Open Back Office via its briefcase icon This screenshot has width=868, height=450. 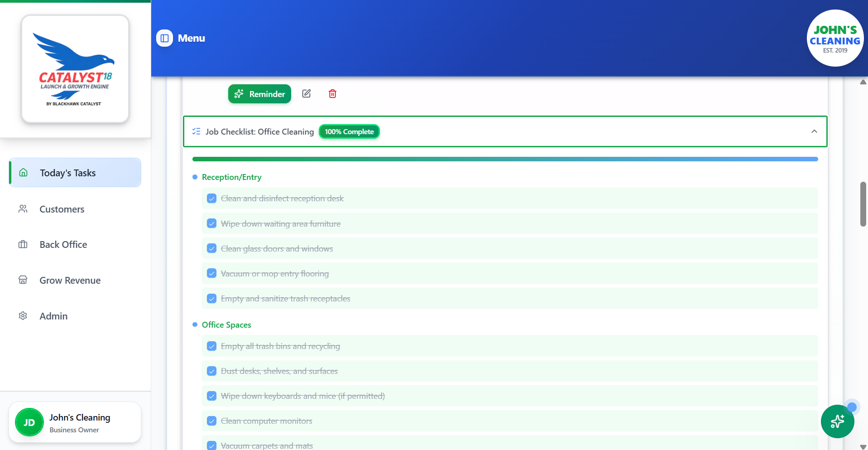23,244
